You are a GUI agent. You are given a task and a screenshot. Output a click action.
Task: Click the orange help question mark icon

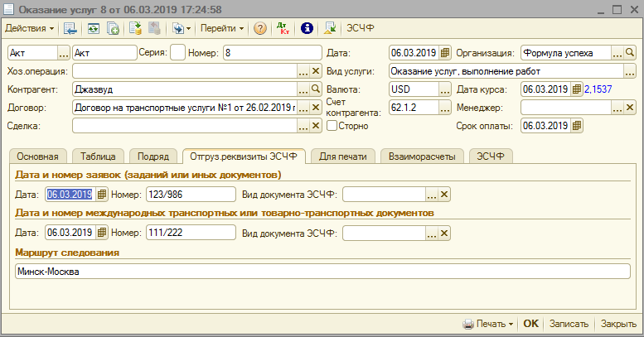(x=260, y=28)
